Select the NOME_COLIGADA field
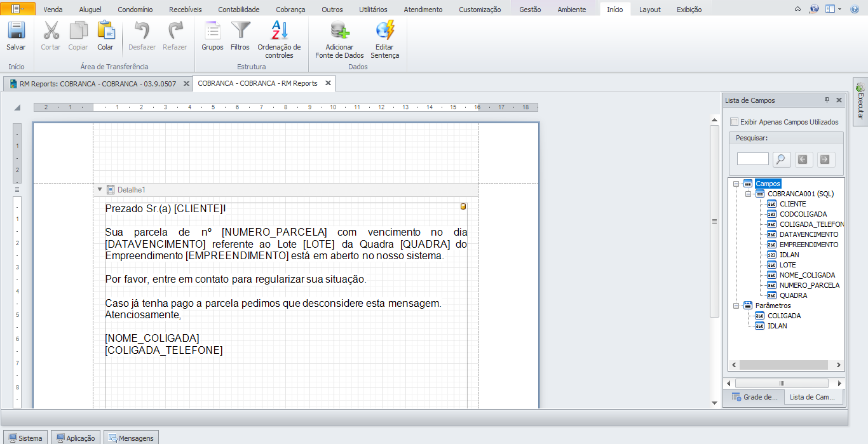868x444 pixels. coord(807,275)
